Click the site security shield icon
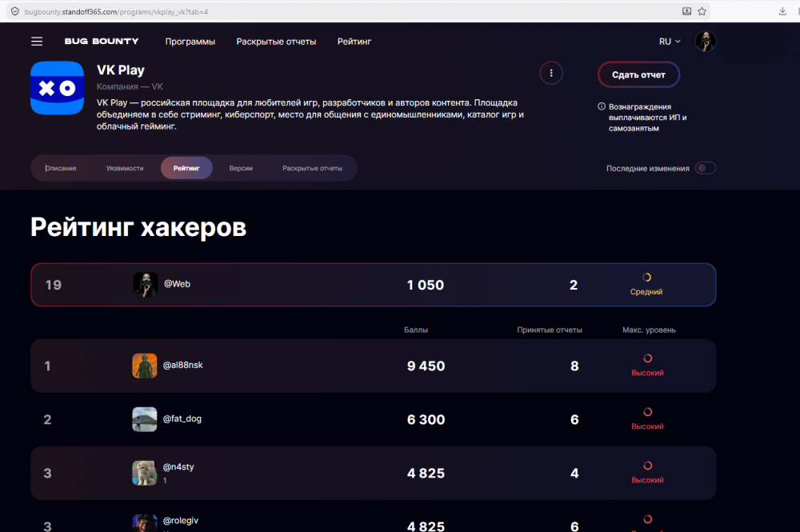The width and height of the screenshot is (800, 532). click(15, 11)
